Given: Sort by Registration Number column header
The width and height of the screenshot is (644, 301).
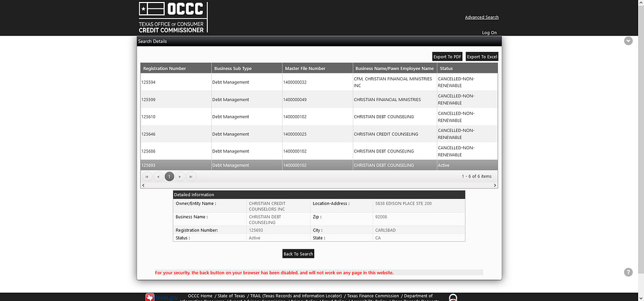Looking at the screenshot, I should tap(176, 68).
